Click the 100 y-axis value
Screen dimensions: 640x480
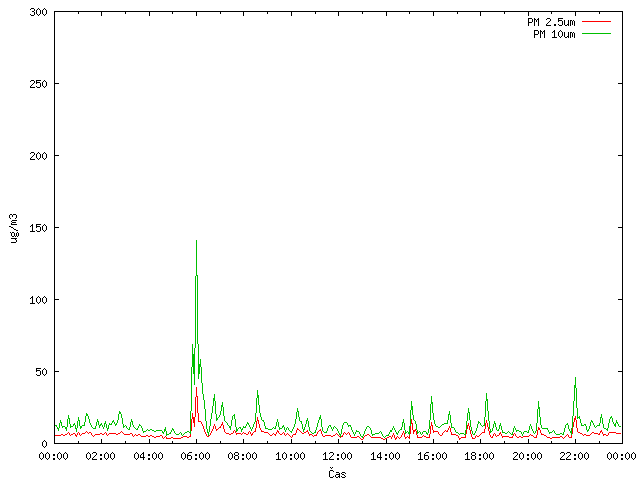pyautogui.click(x=38, y=300)
